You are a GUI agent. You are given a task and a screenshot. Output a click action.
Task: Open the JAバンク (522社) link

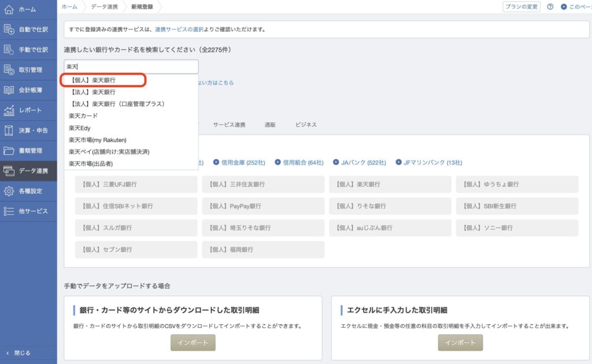tap(364, 162)
